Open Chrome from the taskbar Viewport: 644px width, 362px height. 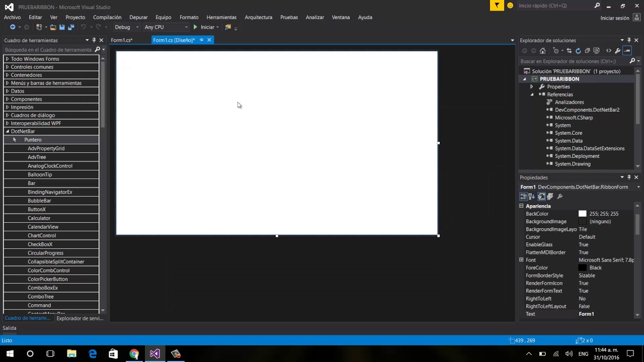pos(134,353)
